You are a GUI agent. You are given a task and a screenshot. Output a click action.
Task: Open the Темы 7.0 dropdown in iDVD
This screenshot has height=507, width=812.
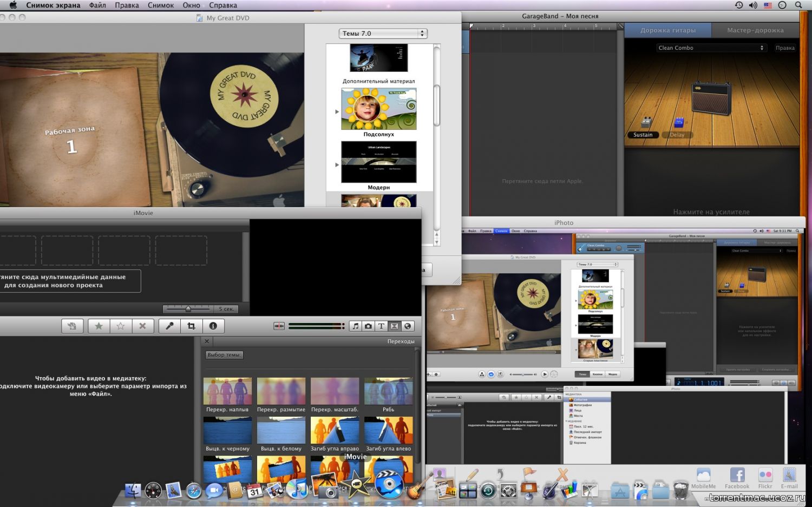[383, 34]
